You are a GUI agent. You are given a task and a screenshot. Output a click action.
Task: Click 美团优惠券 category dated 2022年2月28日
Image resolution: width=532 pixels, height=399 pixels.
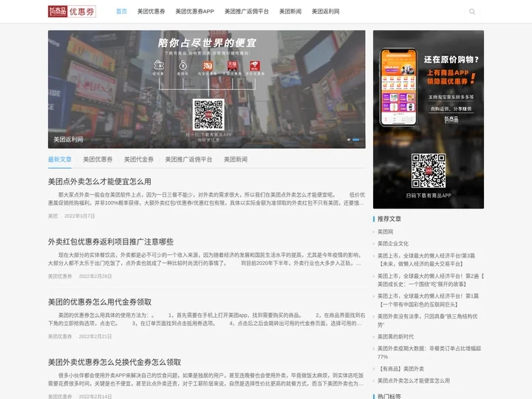click(60, 276)
